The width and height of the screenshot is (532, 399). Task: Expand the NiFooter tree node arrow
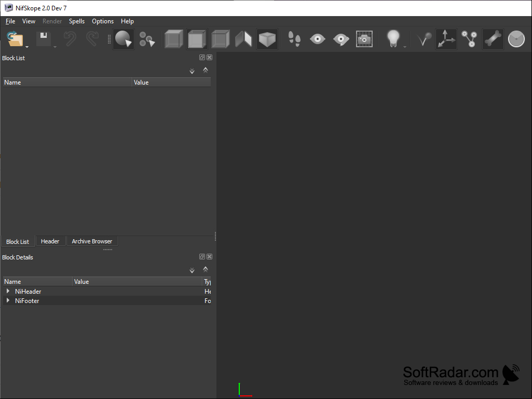8,300
